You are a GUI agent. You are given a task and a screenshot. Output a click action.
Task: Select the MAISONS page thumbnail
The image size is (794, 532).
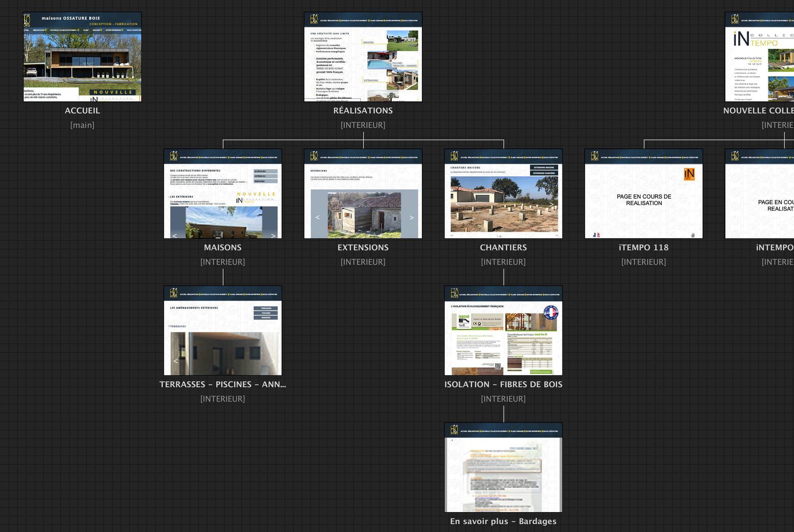[223, 193]
